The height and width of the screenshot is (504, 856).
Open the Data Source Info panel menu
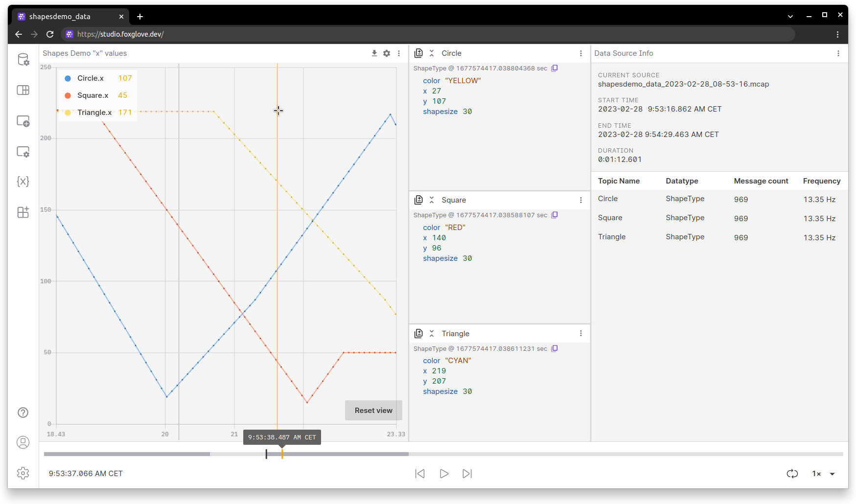point(838,53)
